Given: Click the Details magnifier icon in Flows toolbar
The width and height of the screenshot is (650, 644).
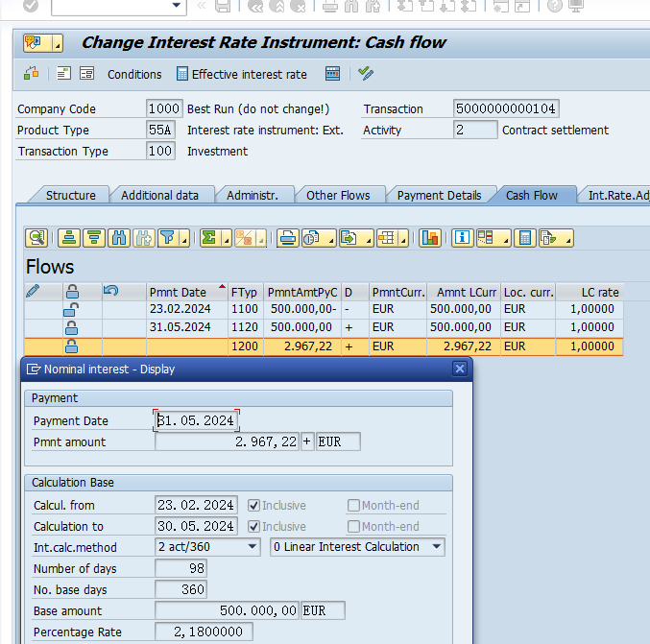Looking at the screenshot, I should (36, 237).
